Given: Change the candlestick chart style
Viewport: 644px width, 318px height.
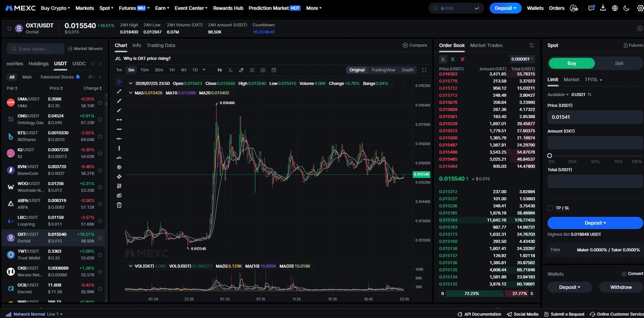Looking at the screenshot, I should tap(219, 70).
